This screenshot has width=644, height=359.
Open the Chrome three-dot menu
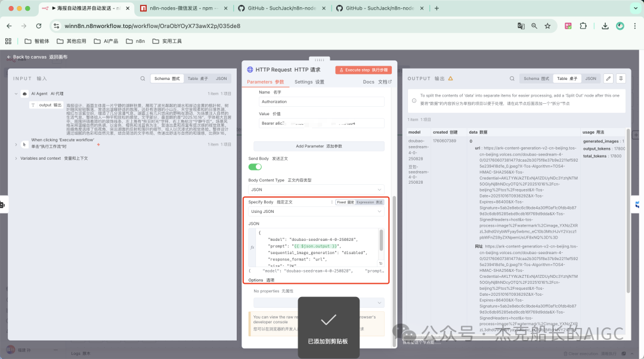pos(635,26)
